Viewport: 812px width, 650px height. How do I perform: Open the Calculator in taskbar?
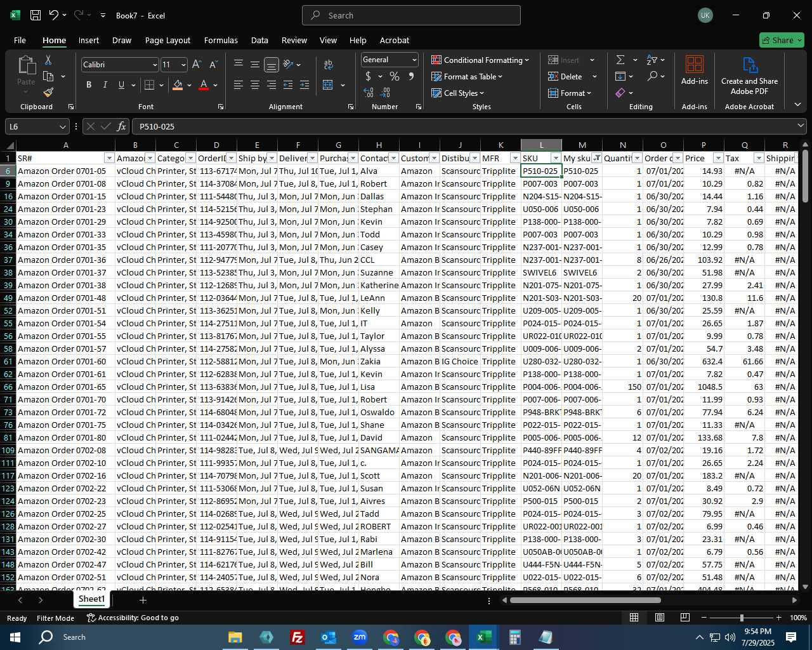tap(514, 637)
